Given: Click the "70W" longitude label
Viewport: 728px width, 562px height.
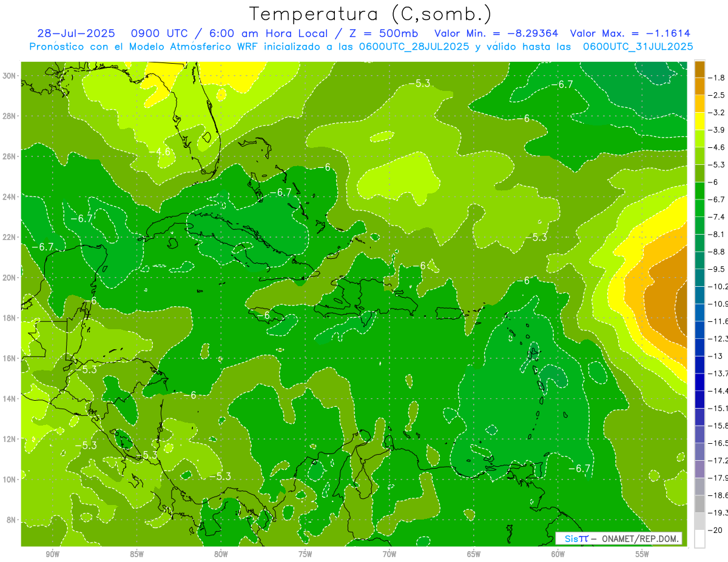Looking at the screenshot, I should [x=389, y=554].
